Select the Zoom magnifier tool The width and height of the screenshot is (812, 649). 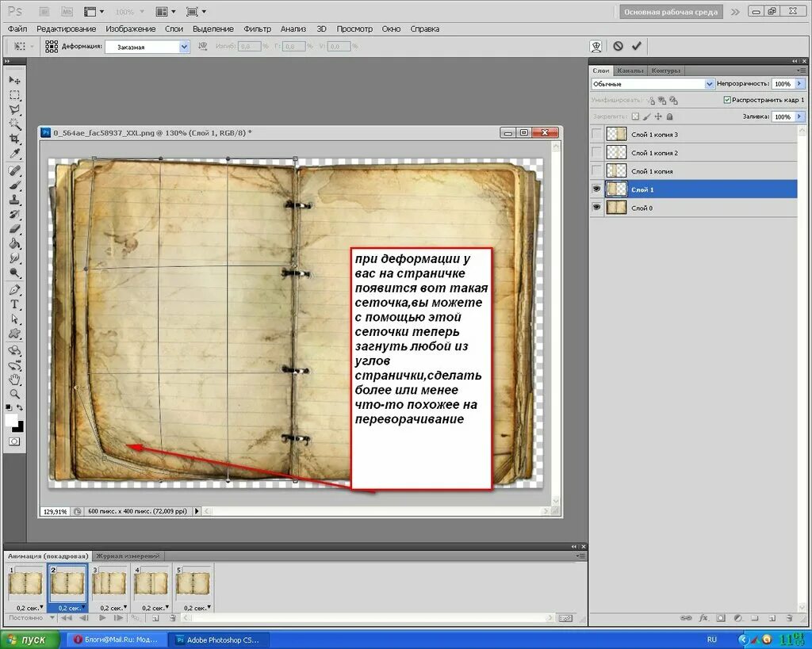pyautogui.click(x=14, y=394)
